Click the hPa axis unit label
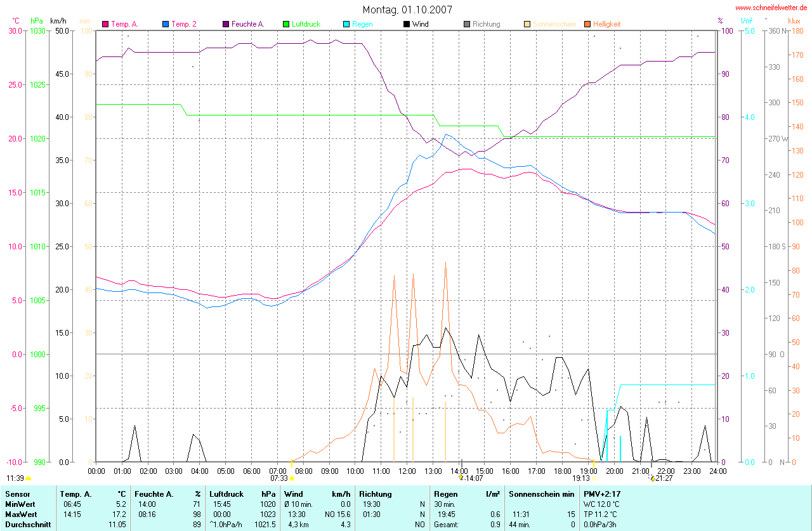 click(37, 21)
